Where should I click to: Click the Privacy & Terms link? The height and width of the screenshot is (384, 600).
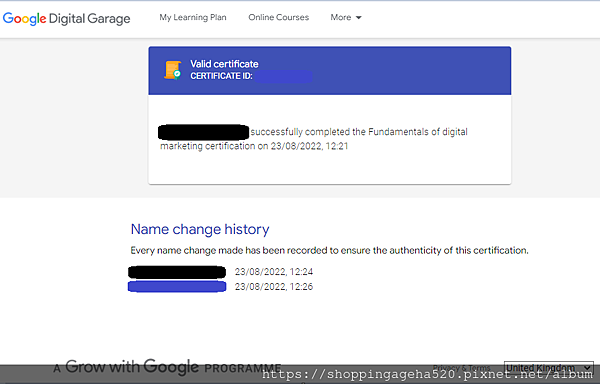461,367
